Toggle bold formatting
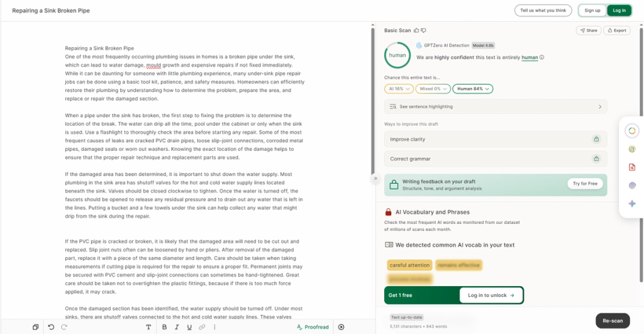Image resolution: width=644 pixels, height=334 pixels. click(164, 327)
